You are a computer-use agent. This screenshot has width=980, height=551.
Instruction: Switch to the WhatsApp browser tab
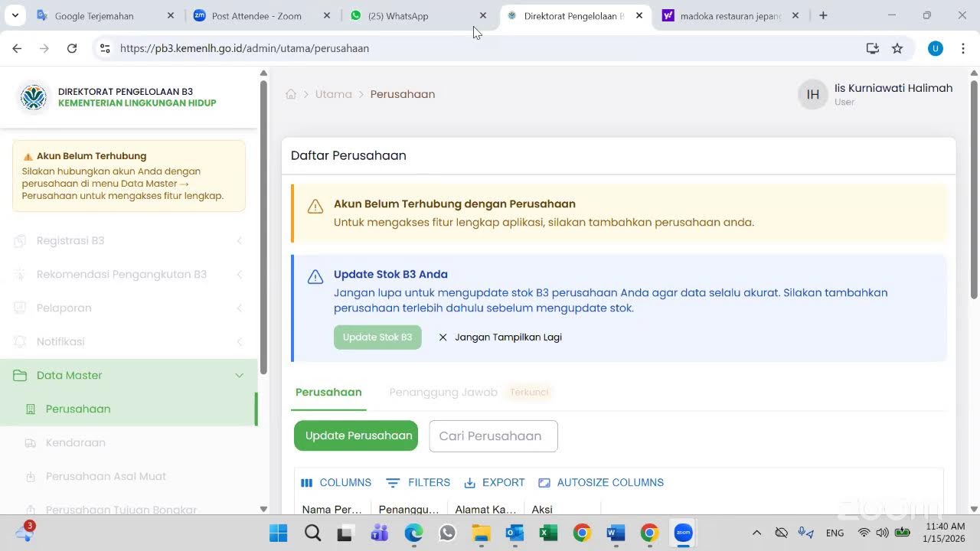(418, 15)
